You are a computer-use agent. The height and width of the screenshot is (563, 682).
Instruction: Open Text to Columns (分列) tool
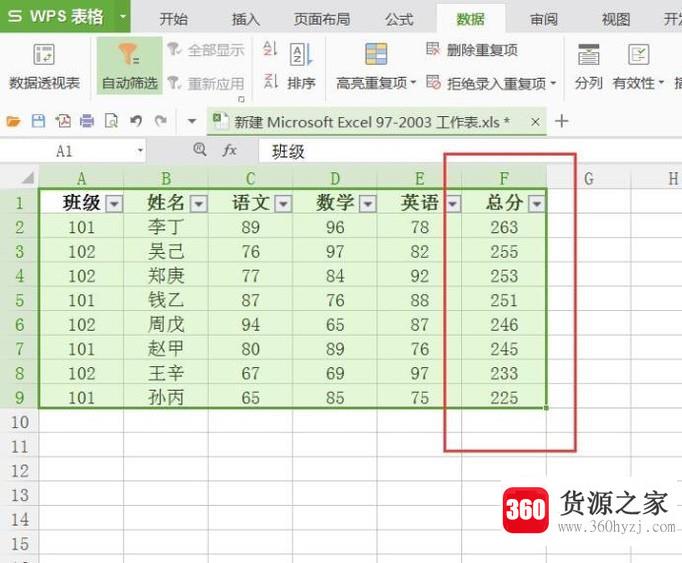click(588, 67)
